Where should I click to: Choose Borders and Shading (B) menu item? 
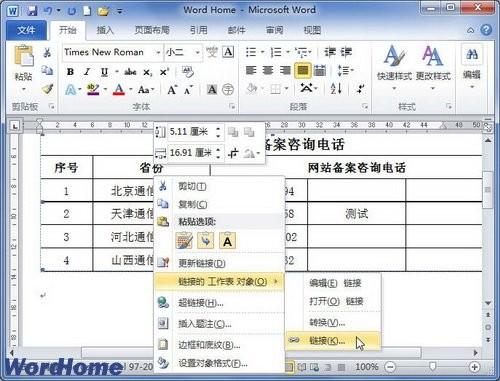click(219, 345)
